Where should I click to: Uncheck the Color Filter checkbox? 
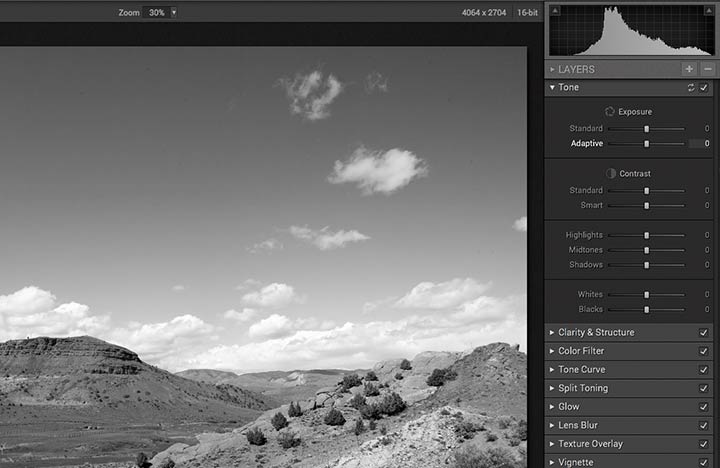(703, 351)
